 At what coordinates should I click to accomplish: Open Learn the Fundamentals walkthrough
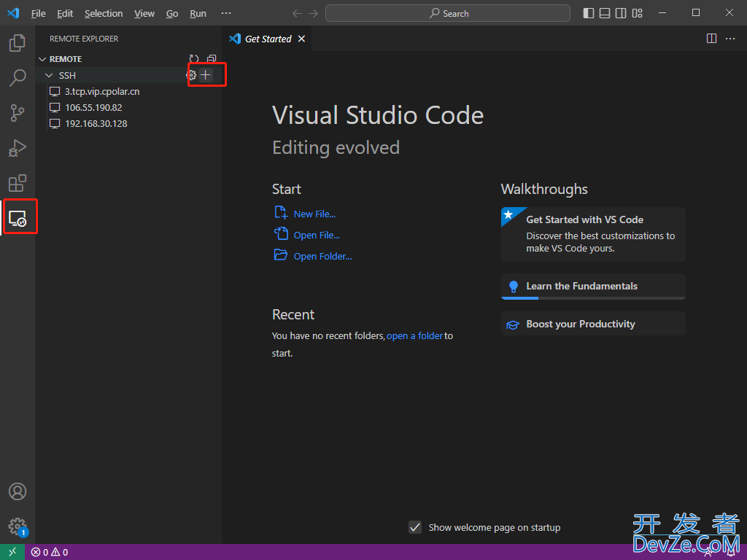tap(593, 286)
